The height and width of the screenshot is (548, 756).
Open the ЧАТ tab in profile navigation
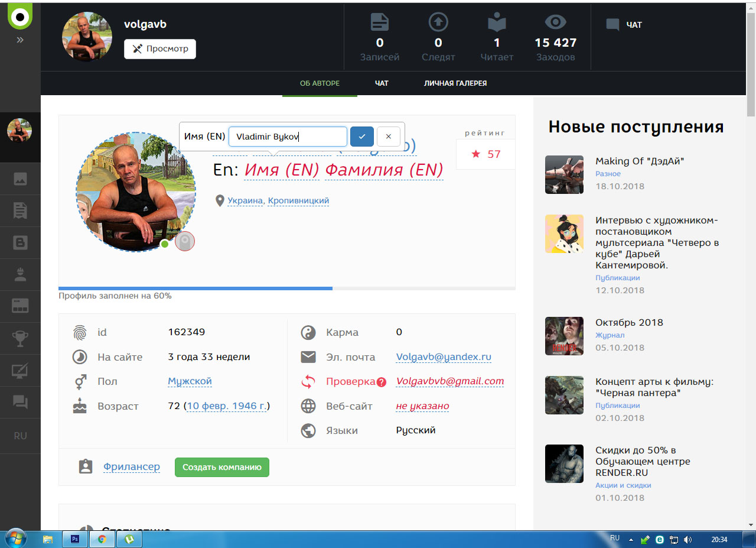point(382,83)
